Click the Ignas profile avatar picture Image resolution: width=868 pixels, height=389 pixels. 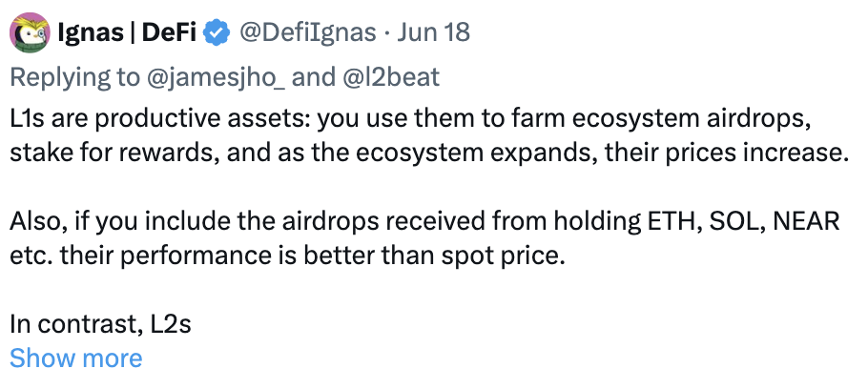(31, 32)
